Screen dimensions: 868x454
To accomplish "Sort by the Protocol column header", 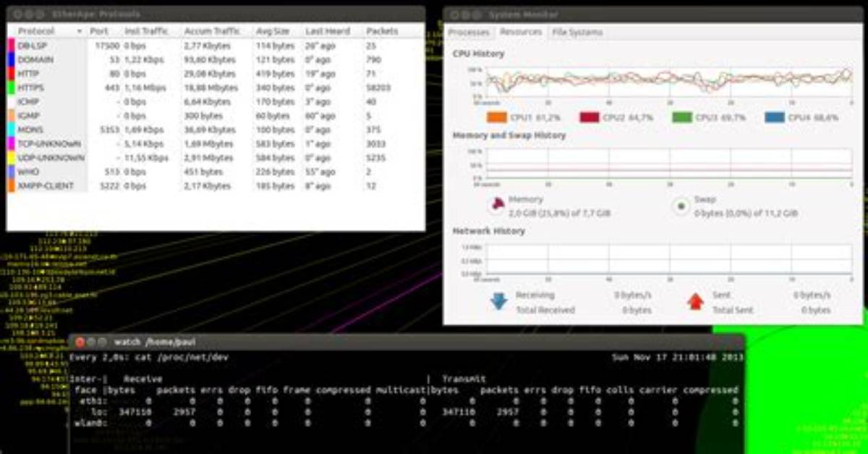I will click(49, 31).
